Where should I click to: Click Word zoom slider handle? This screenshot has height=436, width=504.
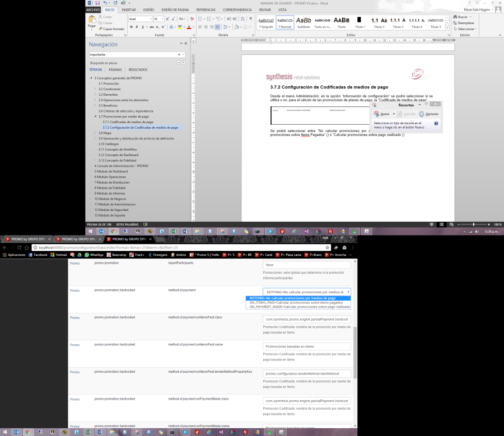coord(473,224)
